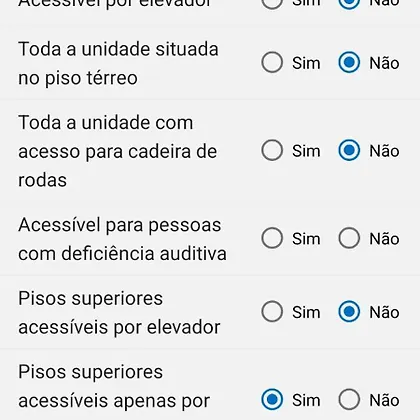Screen dimensions: 420x420
Task: Choose Sim for Pisos superiores acessíveis apenas por
Action: click(272, 399)
